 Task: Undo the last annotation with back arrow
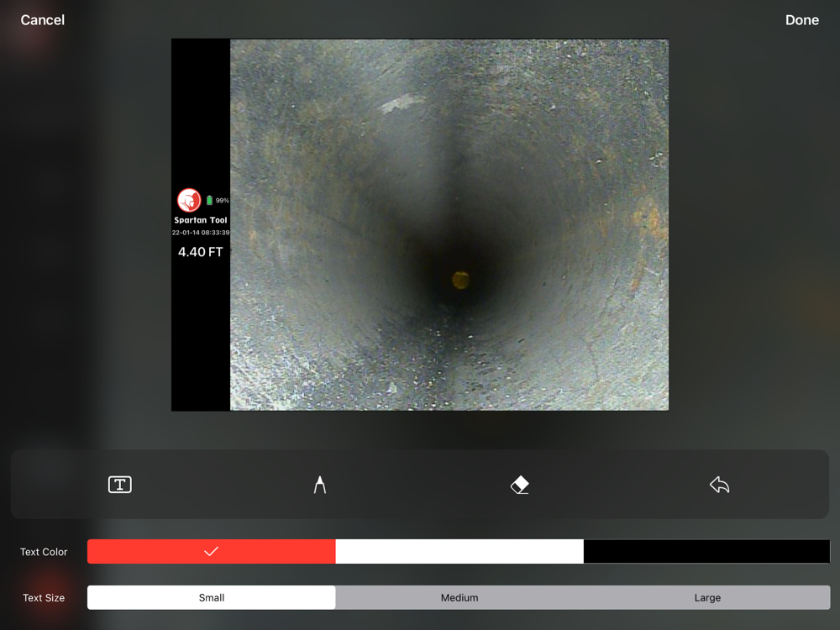tap(719, 485)
